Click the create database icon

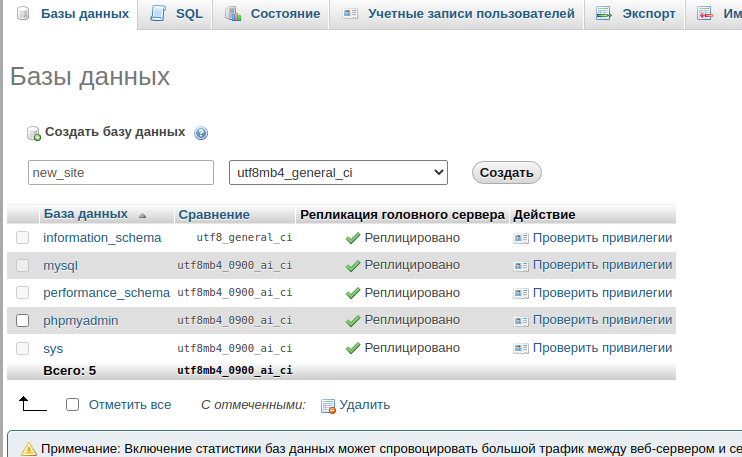(x=34, y=133)
